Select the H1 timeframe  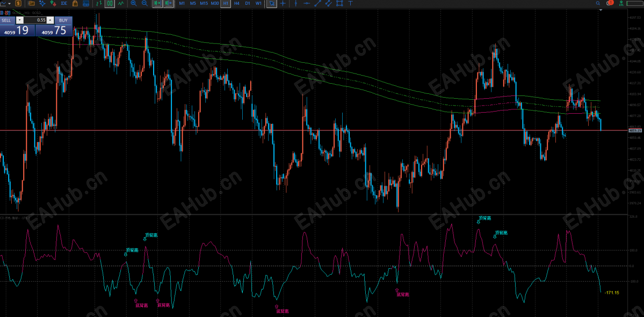pos(226,3)
